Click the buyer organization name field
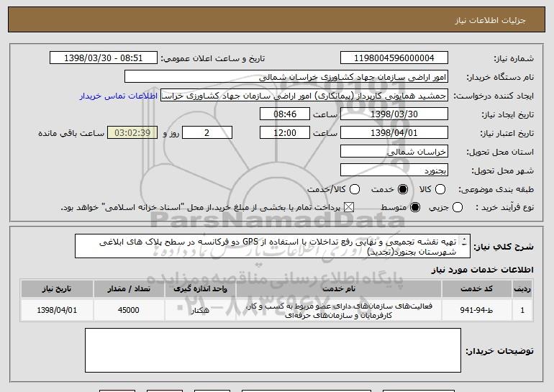Viewport: 554px width, 392px height. (x=286, y=77)
